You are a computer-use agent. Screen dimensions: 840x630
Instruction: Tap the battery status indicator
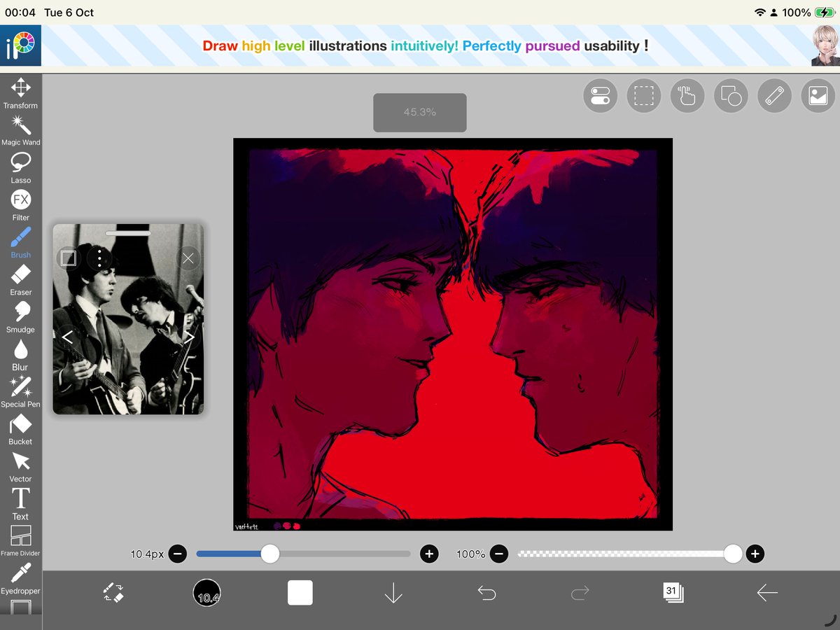(x=824, y=13)
